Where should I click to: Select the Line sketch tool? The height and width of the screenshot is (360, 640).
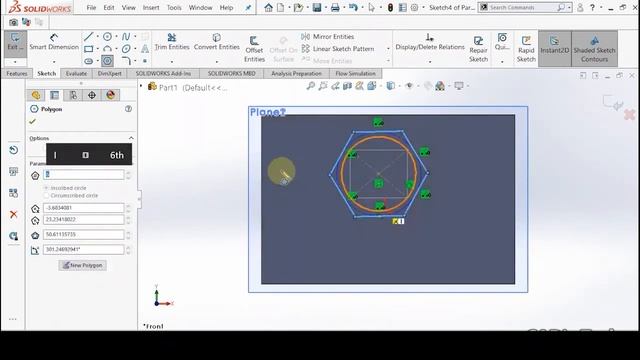(89, 37)
